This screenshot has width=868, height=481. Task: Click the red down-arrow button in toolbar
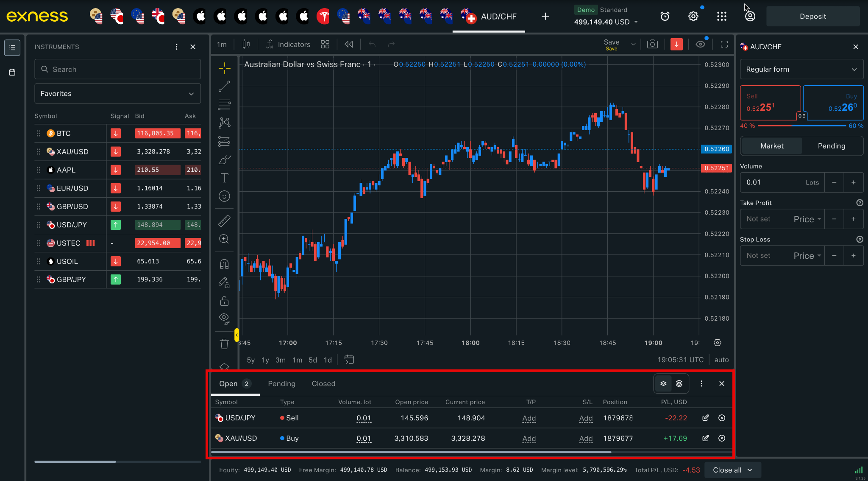tap(676, 44)
